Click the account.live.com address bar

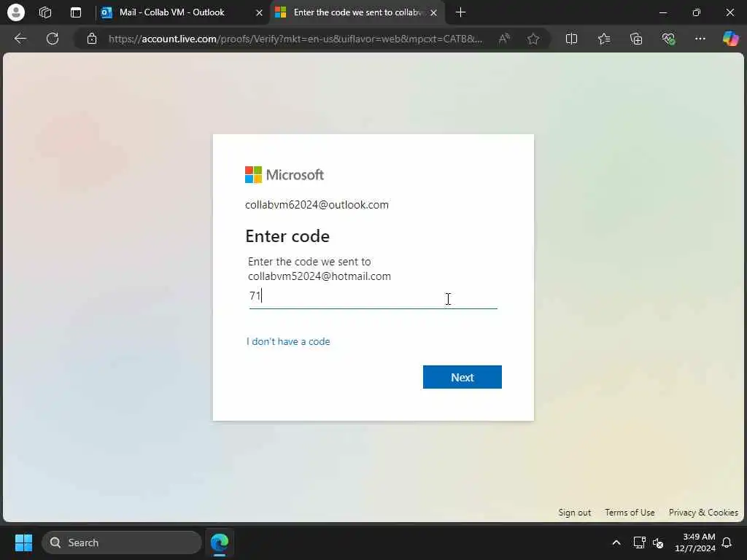[295, 39]
